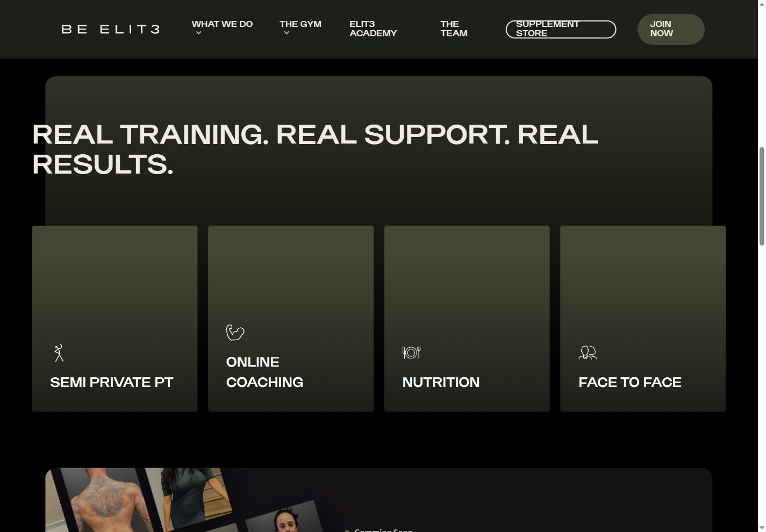Open the Online Coaching title
Screen dimensions: 766x532
264,372
